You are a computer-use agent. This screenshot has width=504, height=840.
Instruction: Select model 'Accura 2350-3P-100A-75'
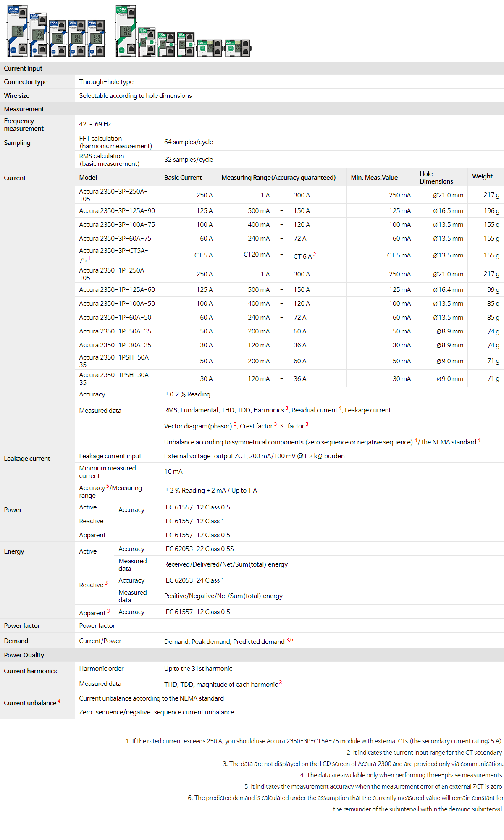tap(117, 225)
